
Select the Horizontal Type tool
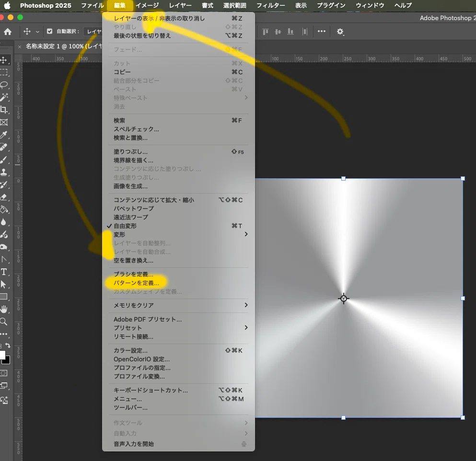point(4,272)
